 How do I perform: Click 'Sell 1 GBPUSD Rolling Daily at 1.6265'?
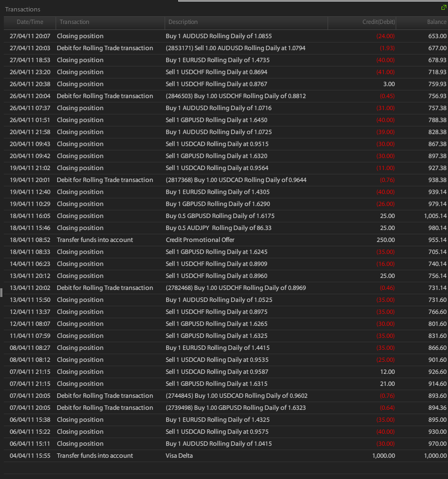point(216,324)
